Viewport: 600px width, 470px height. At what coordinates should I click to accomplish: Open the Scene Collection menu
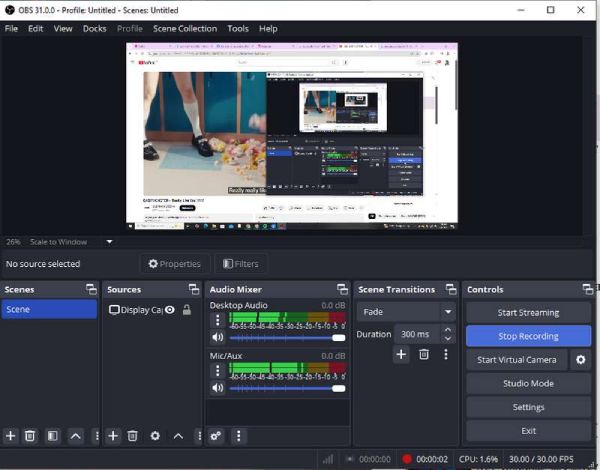[x=185, y=29]
